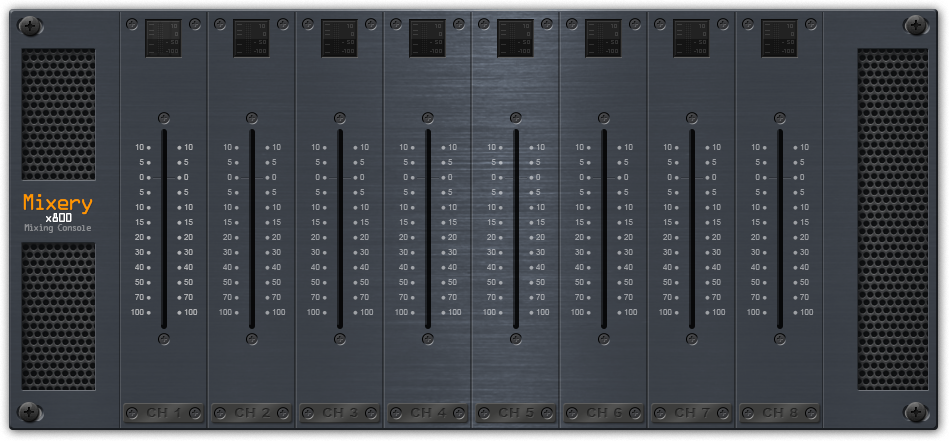Viewport: 949px width, 441px height.
Task: Click CH 4 fader track at 20
Action: click(x=428, y=237)
